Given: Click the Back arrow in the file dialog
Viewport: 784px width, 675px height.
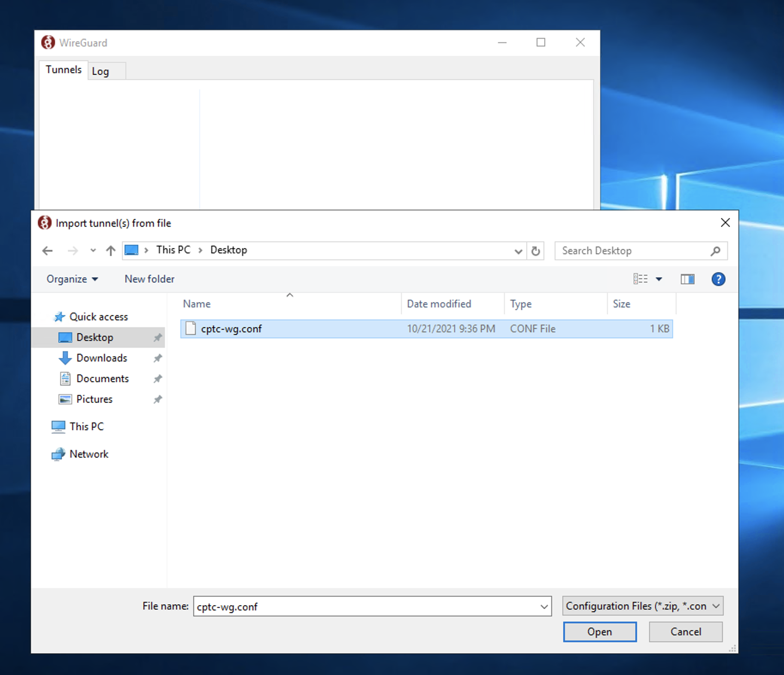Looking at the screenshot, I should tap(48, 251).
